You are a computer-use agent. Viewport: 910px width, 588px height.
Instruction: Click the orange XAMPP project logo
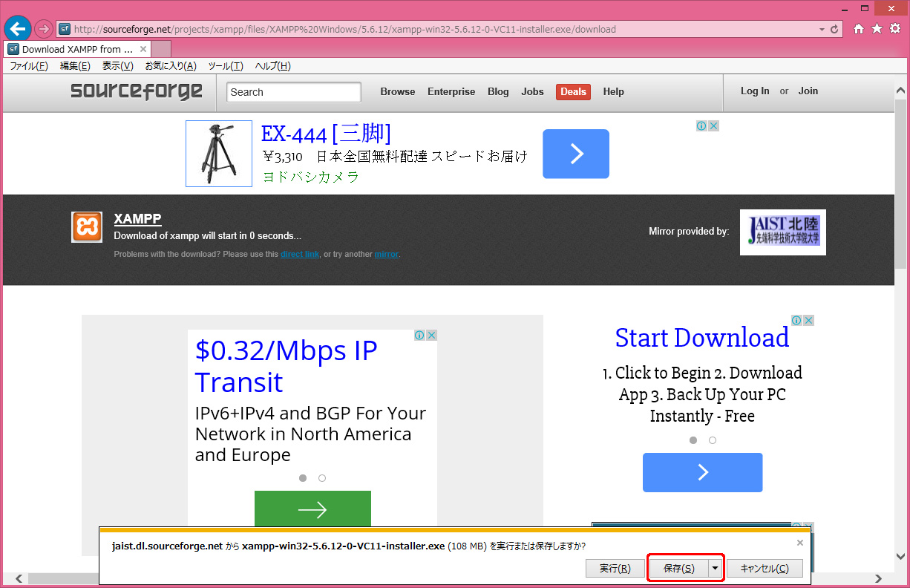point(87,227)
